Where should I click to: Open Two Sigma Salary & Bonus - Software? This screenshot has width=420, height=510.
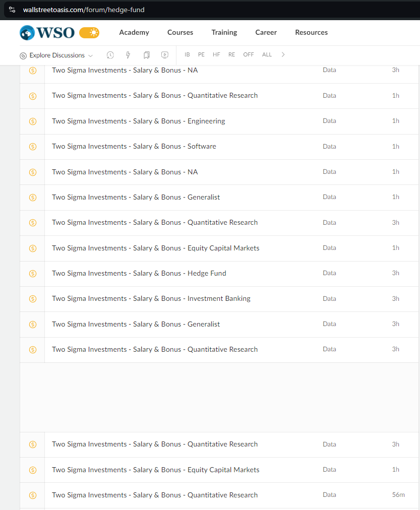(x=134, y=146)
